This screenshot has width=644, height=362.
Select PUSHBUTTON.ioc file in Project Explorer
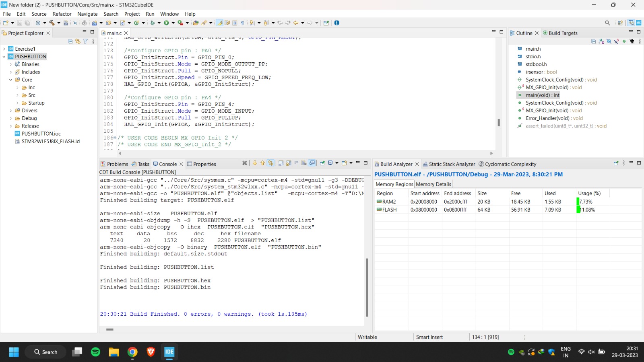(41, 134)
